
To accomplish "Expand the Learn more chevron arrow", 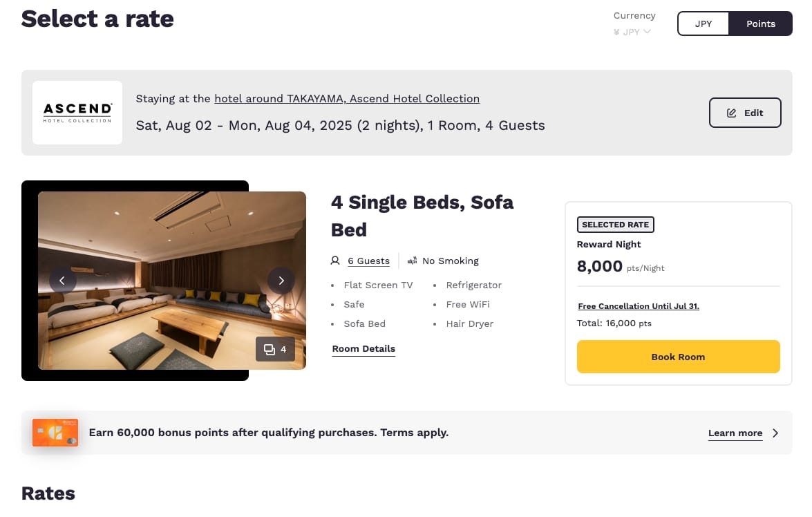I will [775, 433].
